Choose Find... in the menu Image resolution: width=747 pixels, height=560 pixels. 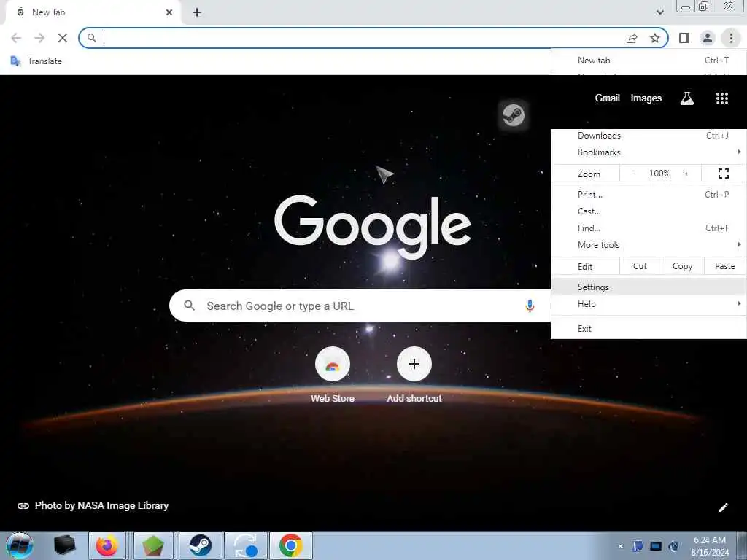pos(649,227)
